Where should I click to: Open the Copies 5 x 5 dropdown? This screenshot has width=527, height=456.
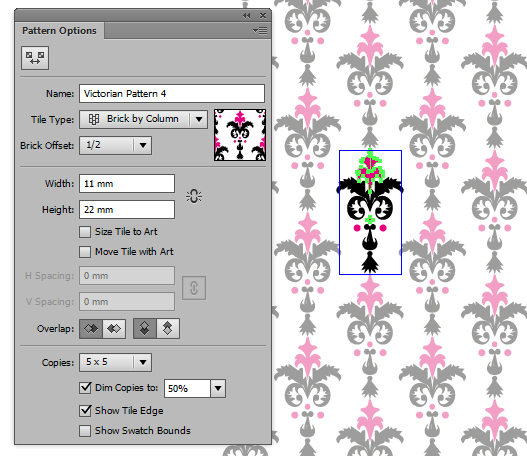[115, 362]
